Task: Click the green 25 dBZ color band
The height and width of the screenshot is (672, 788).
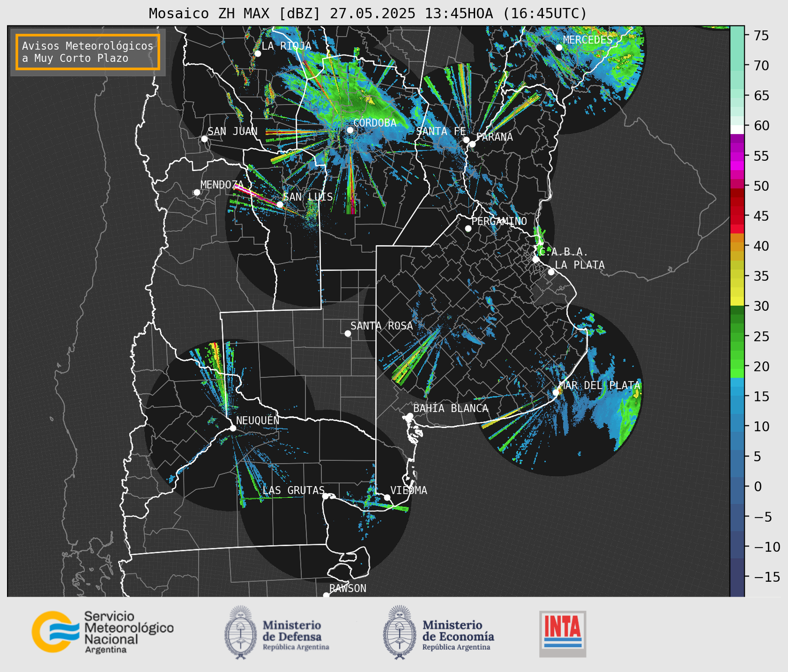Action: coord(737,336)
